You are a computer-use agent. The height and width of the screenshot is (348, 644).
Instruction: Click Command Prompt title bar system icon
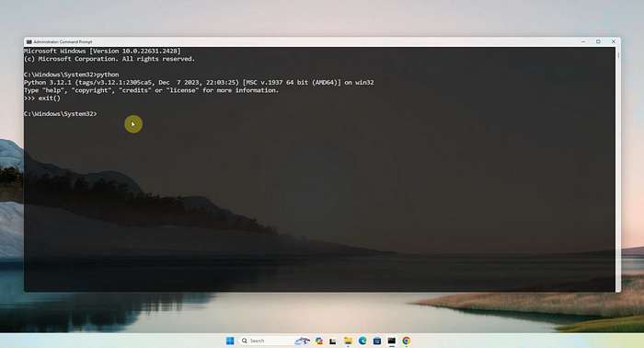pyautogui.click(x=29, y=42)
